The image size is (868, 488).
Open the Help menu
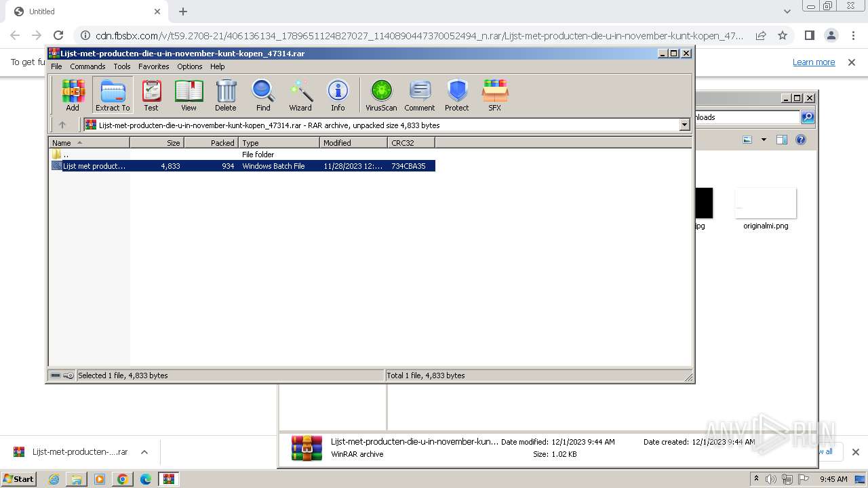(217, 66)
